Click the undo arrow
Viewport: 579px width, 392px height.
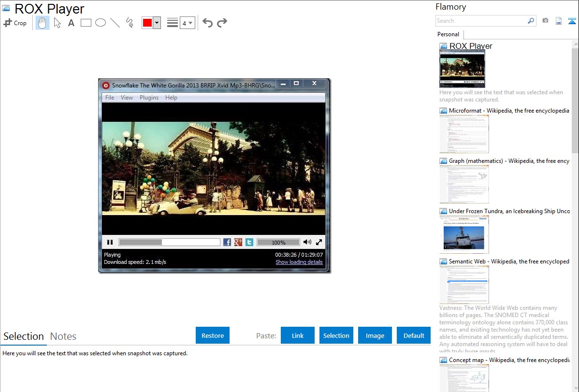(x=207, y=23)
